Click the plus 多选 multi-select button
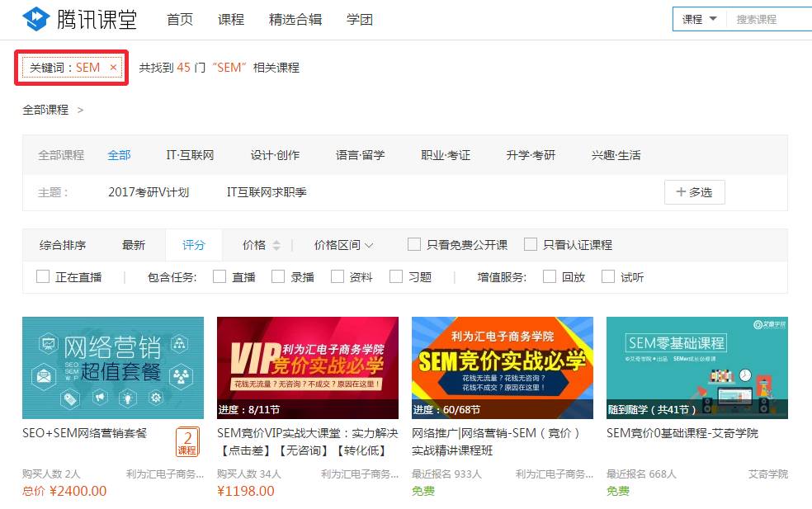Screen dimensions: 812x509 (695, 192)
